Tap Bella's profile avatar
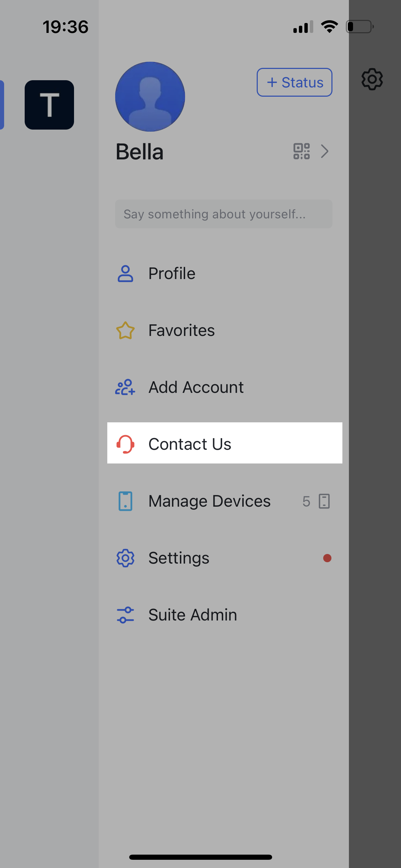Viewport: 401px width, 868px height. click(x=150, y=97)
